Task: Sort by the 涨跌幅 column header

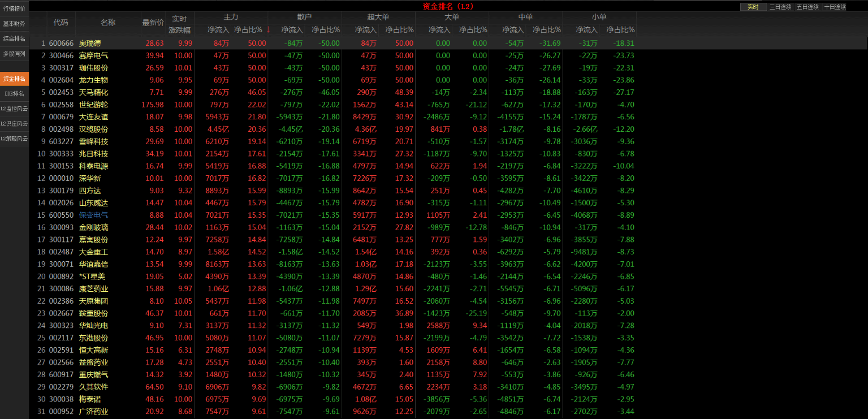Action: point(180,29)
